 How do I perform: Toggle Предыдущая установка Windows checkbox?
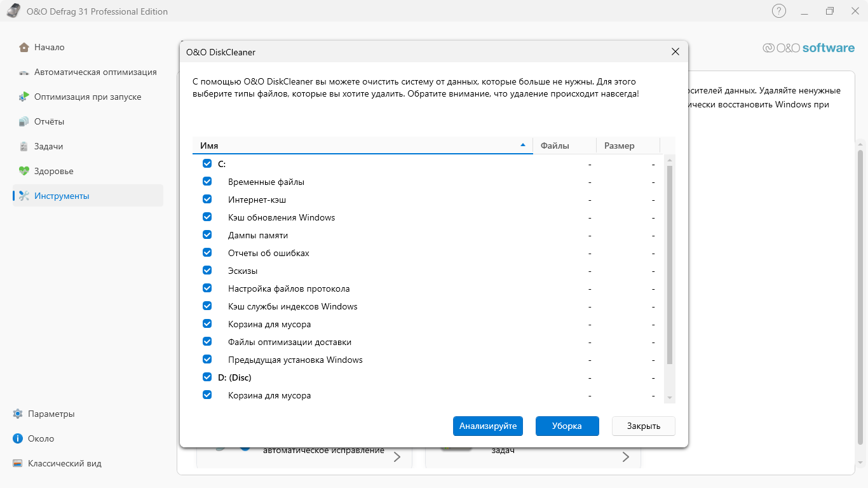[x=207, y=359]
